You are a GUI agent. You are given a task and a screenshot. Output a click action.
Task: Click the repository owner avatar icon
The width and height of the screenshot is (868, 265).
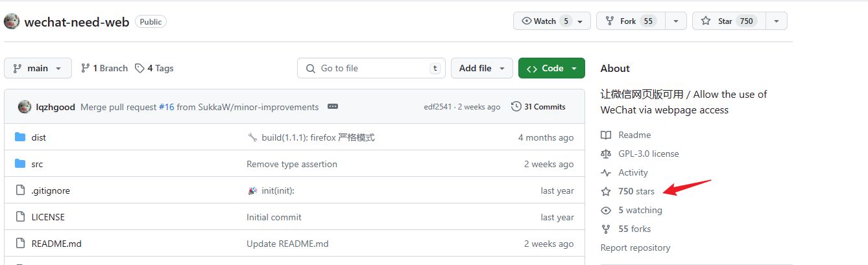pos(12,21)
